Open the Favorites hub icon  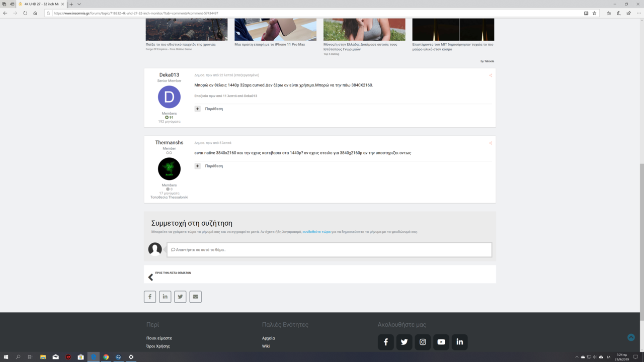(x=609, y=13)
